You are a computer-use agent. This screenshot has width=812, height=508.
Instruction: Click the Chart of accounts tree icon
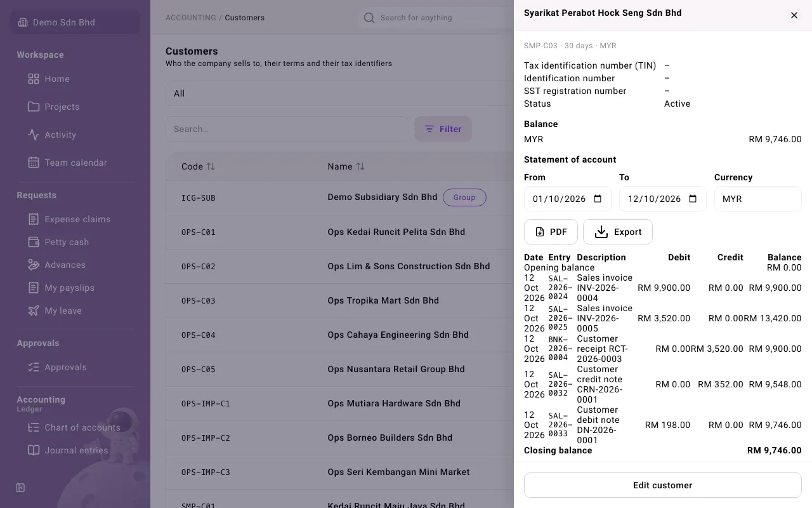click(x=34, y=427)
